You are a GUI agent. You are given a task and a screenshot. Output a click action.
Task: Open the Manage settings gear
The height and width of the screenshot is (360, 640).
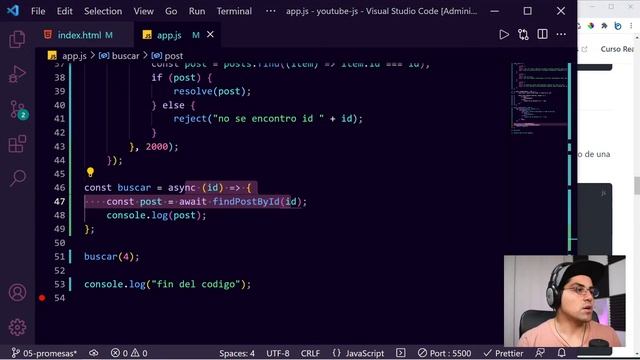pos(18,327)
